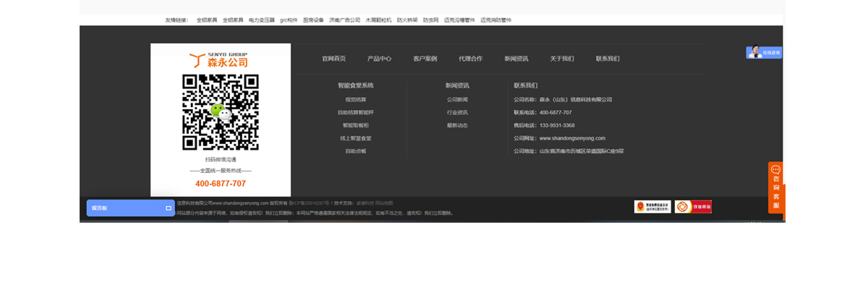Click contact phone 400-6877-707 in the contact list
This screenshot has height=303, width=868.
pyautogui.click(x=556, y=113)
